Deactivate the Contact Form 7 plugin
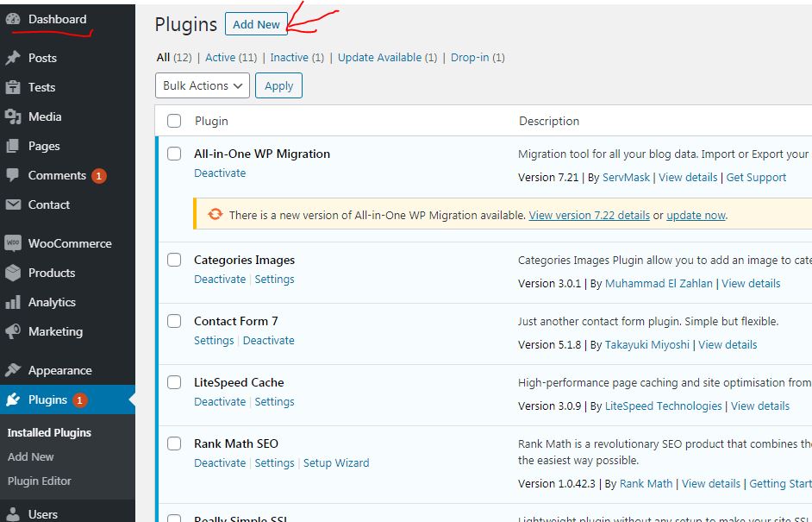Image resolution: width=812 pixels, height=522 pixels. click(269, 341)
